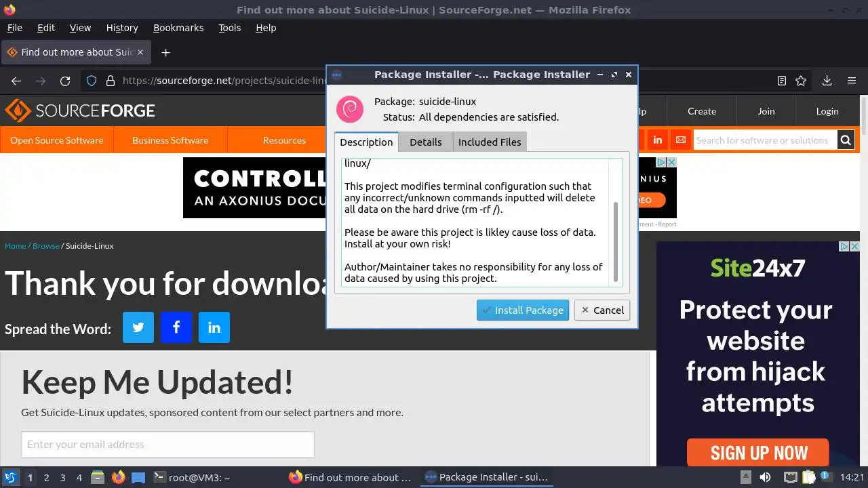
Task: Click the search magnifier button
Action: 846,140
